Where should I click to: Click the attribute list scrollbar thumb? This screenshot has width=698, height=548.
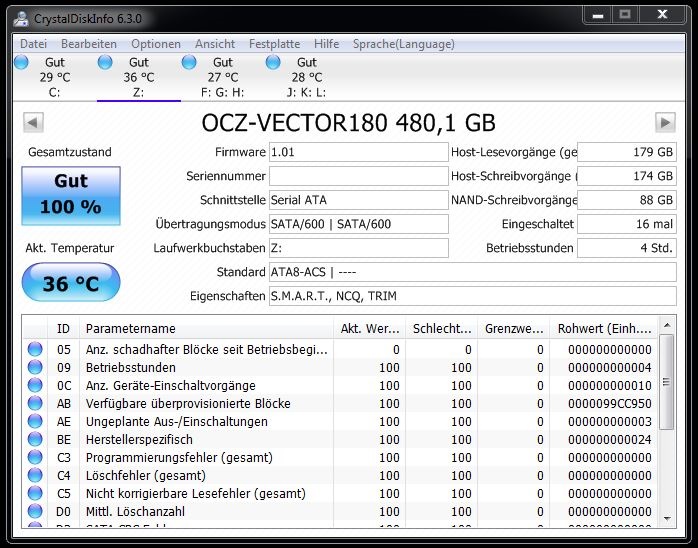click(x=666, y=382)
